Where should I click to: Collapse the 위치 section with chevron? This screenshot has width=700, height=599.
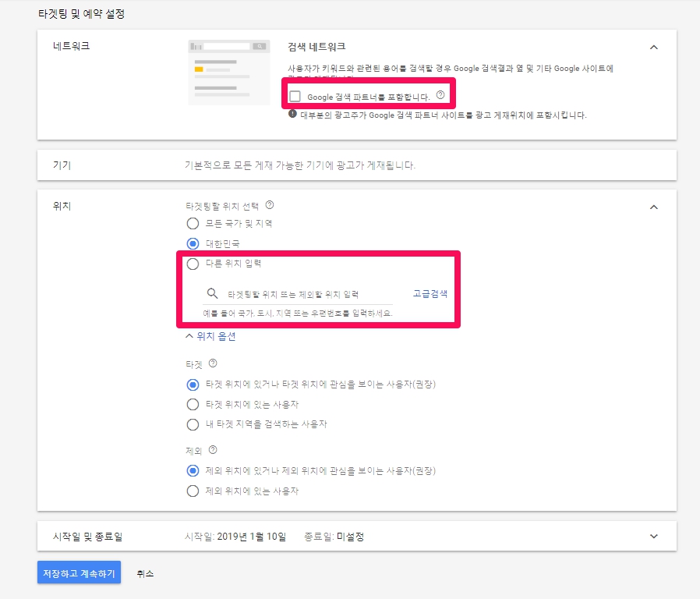653,207
